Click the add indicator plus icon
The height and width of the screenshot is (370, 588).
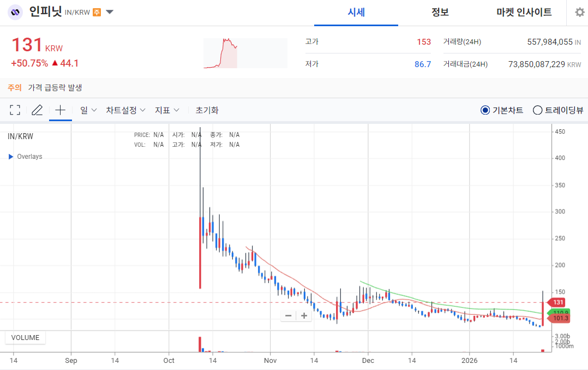tap(60, 110)
